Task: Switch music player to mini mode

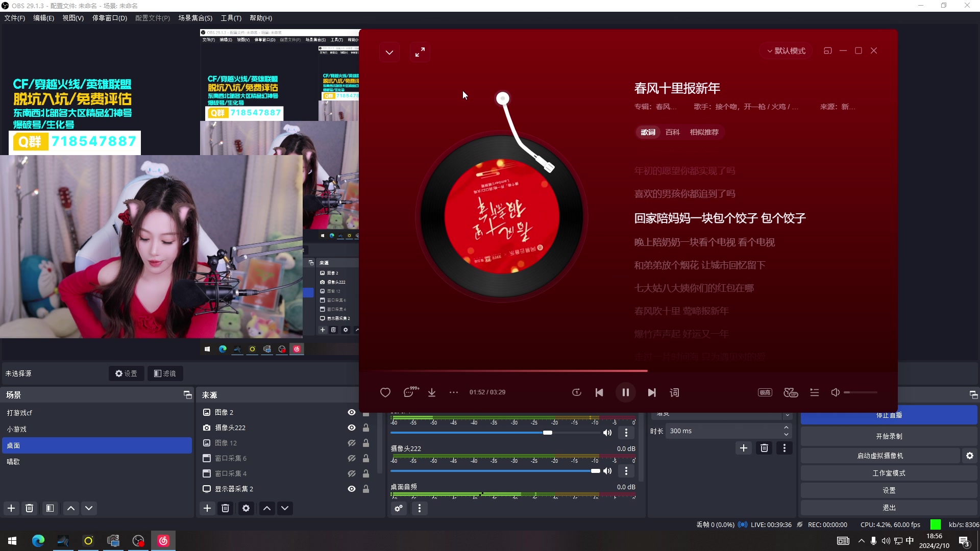Action: 828,51
